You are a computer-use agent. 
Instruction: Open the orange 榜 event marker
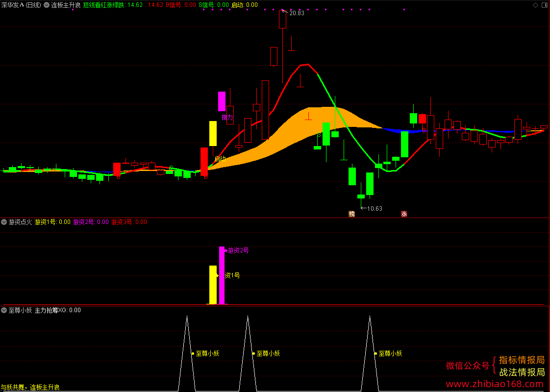pyautogui.click(x=351, y=214)
